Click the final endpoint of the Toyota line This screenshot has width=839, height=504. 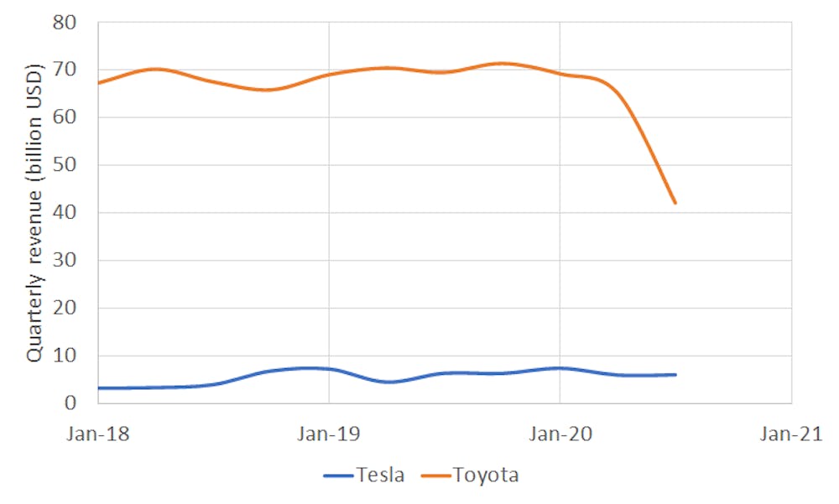675,203
